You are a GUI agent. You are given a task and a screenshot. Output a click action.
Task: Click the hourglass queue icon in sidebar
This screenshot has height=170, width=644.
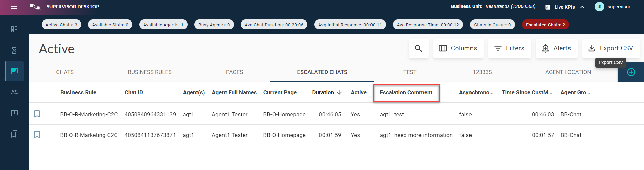click(x=14, y=50)
